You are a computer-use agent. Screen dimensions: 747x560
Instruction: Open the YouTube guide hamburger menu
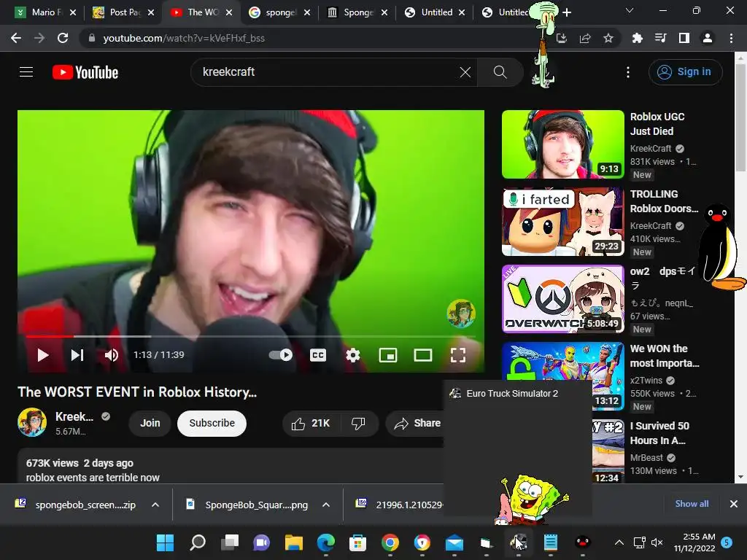click(x=26, y=72)
